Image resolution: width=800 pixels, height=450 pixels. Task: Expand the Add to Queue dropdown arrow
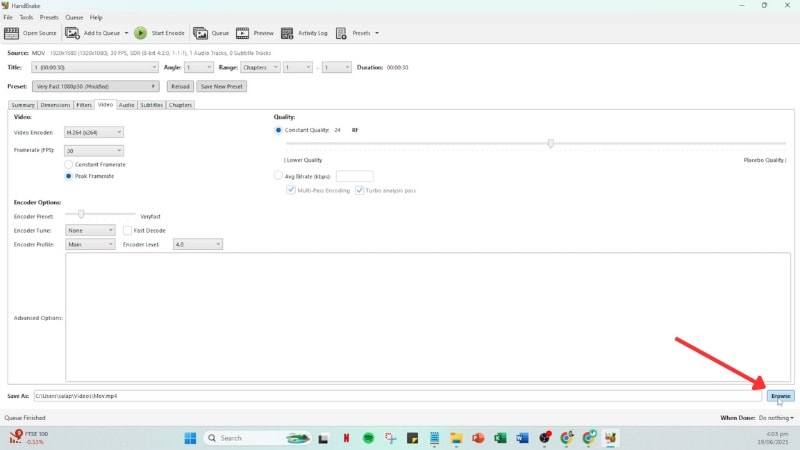(127, 33)
